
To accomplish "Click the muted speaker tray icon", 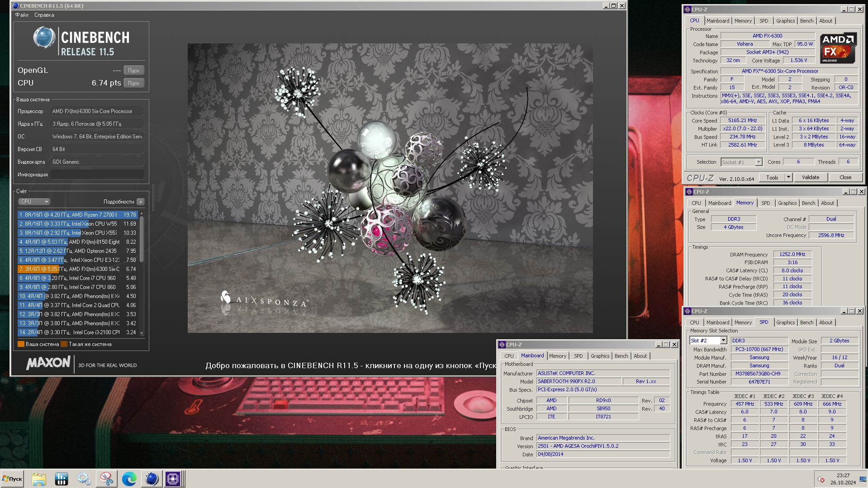I will (821, 479).
